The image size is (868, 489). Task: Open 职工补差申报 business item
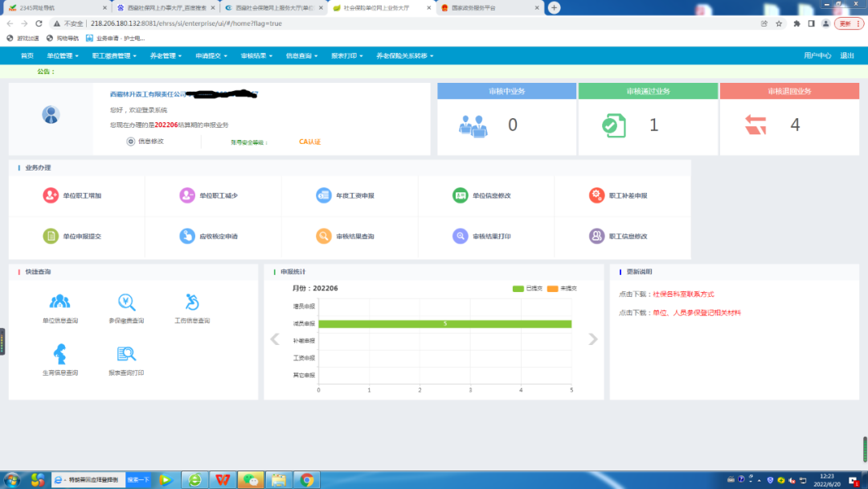coord(618,195)
